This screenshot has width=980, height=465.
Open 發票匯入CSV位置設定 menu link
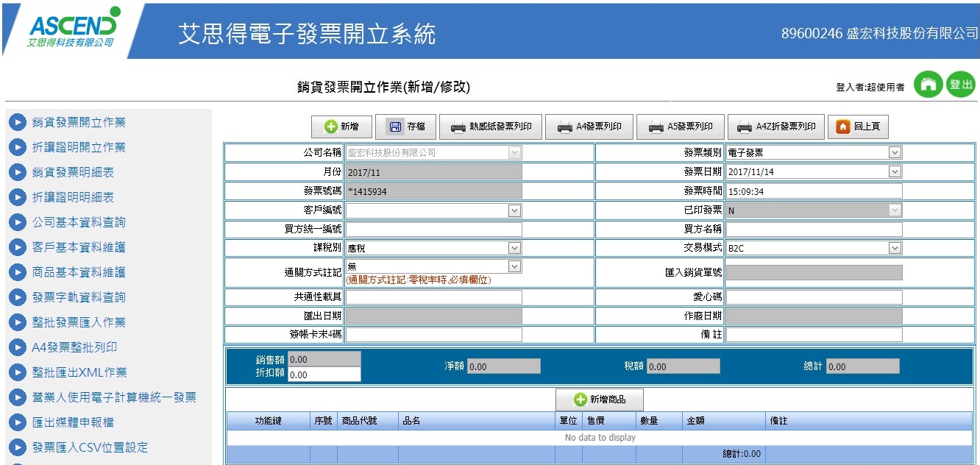tap(90, 447)
